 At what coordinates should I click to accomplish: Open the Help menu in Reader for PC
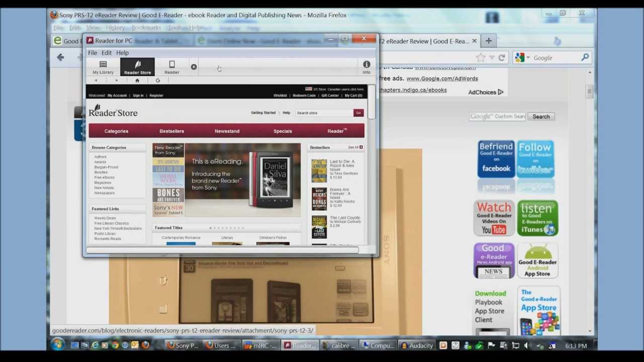point(122,53)
